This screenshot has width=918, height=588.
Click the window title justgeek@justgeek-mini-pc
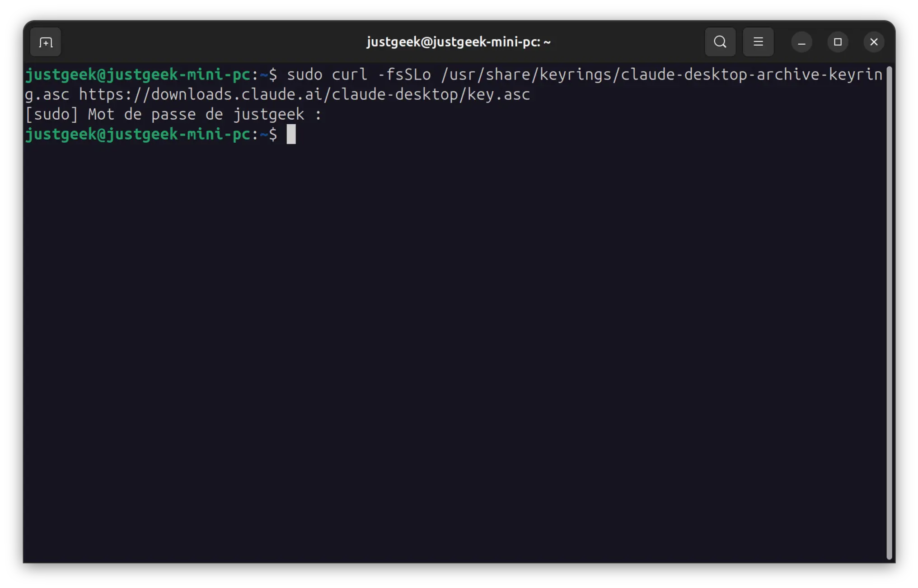459,42
